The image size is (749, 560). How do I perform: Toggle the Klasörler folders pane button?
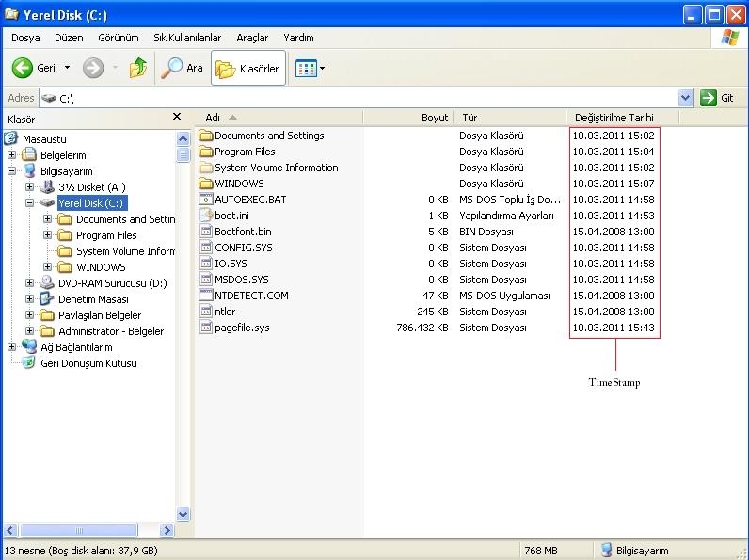click(248, 69)
